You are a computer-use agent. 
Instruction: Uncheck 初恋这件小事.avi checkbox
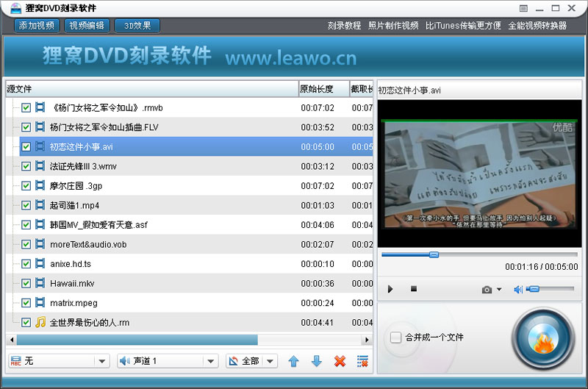(x=26, y=146)
